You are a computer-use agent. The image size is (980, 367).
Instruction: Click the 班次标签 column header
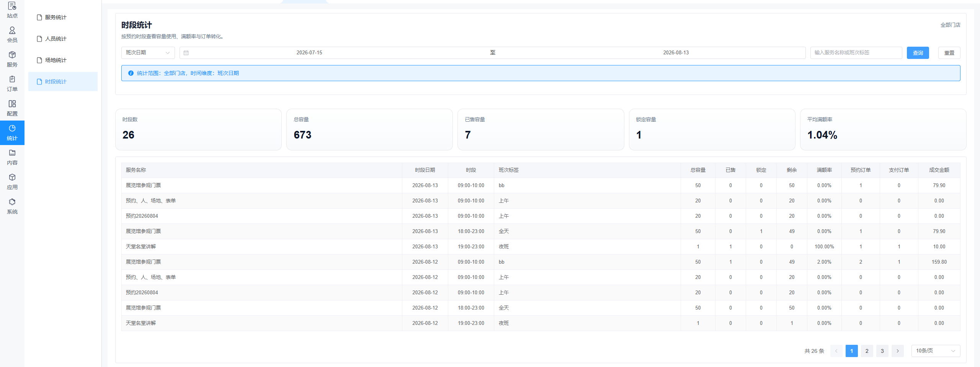click(587, 170)
